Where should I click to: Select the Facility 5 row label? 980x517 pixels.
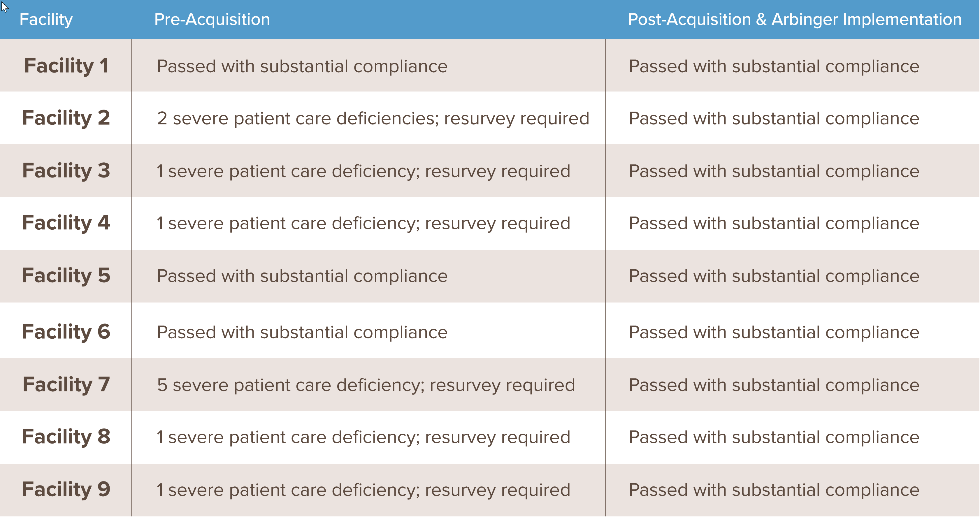coord(66,275)
